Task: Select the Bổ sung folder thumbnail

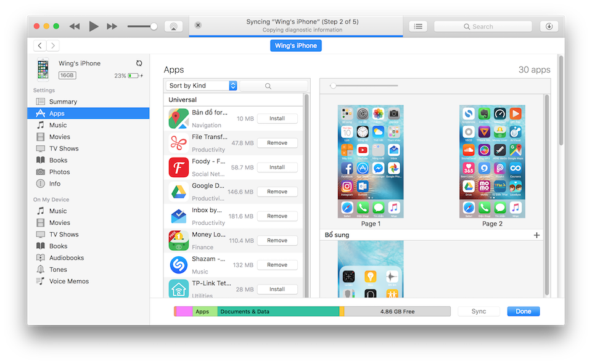Action: coord(371,269)
